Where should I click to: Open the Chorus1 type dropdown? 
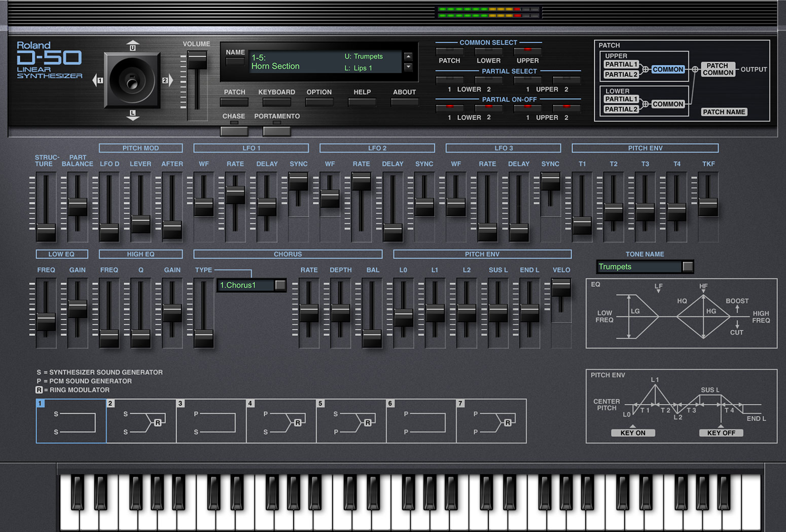[251, 285]
